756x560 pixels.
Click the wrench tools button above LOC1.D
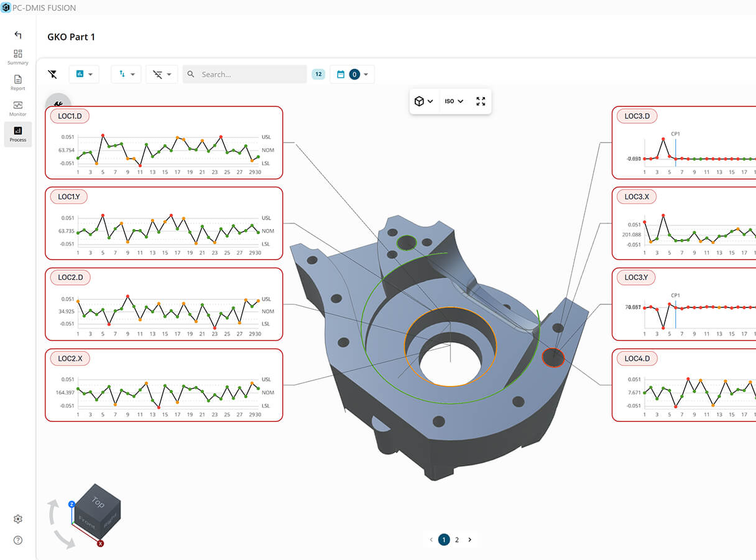[x=58, y=104]
